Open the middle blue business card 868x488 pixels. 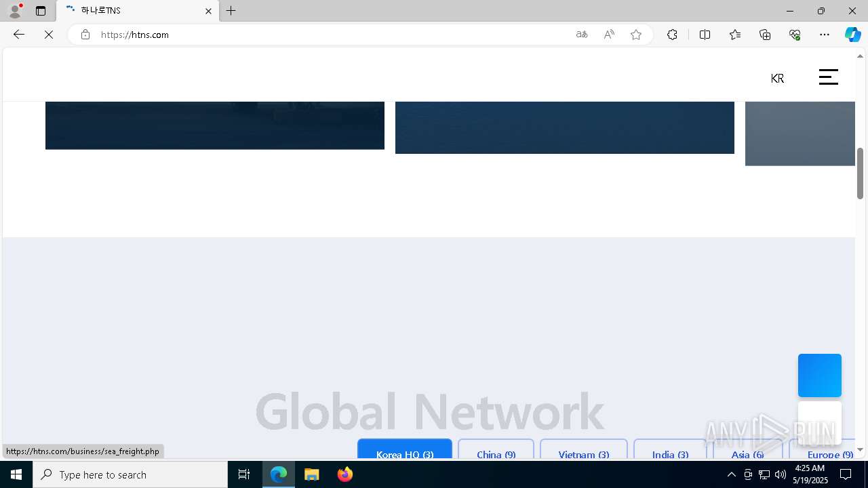click(565, 127)
